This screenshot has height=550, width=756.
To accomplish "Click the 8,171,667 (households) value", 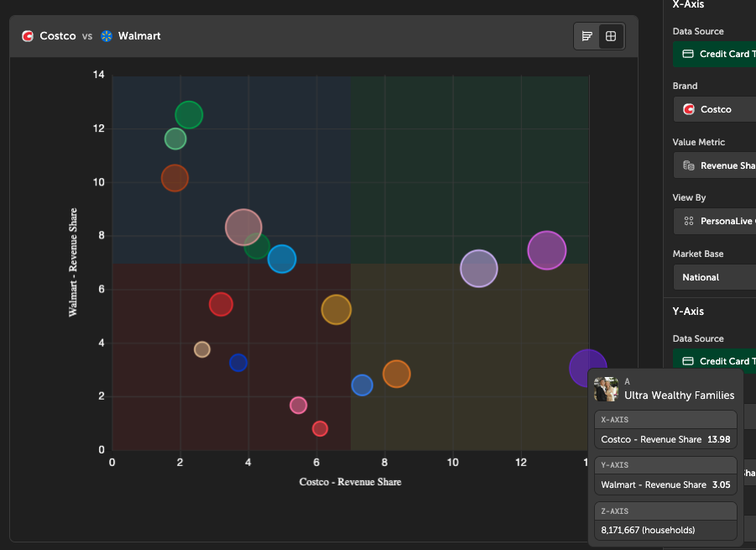I will pyautogui.click(x=648, y=530).
